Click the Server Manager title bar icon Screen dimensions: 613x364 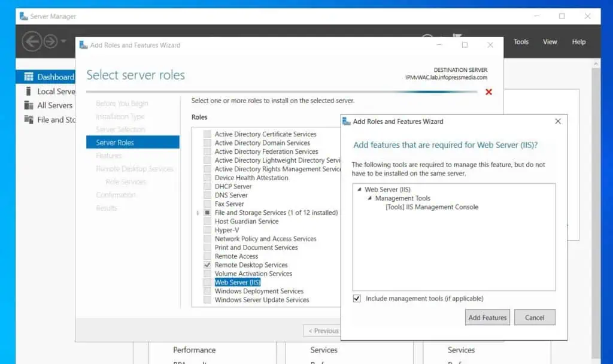[x=23, y=16]
